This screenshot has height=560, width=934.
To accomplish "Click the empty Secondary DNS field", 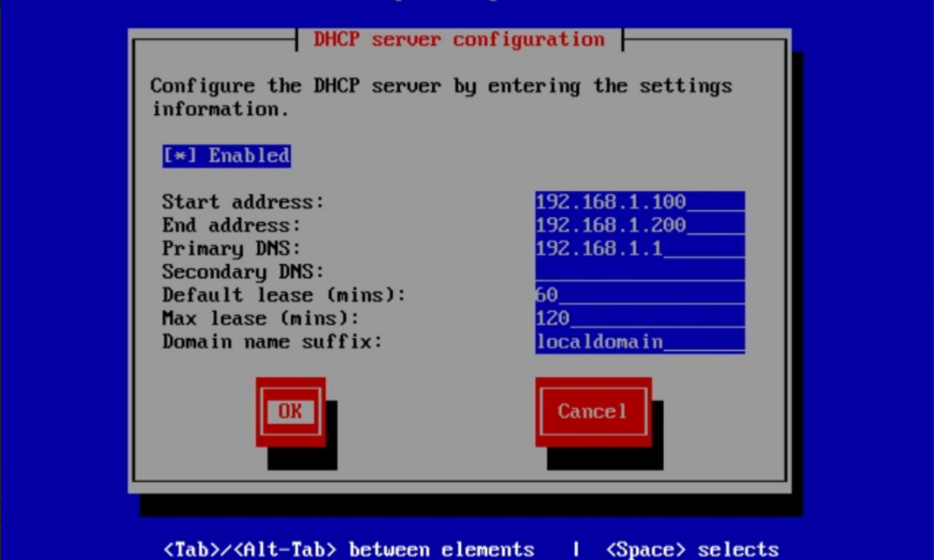I will (640, 271).
